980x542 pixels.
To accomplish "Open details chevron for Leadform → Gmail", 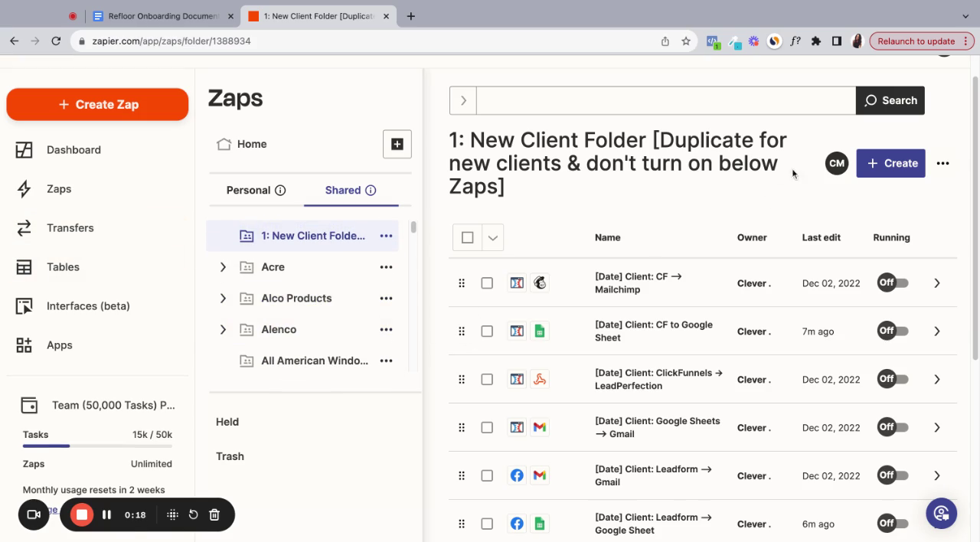I will tap(937, 476).
